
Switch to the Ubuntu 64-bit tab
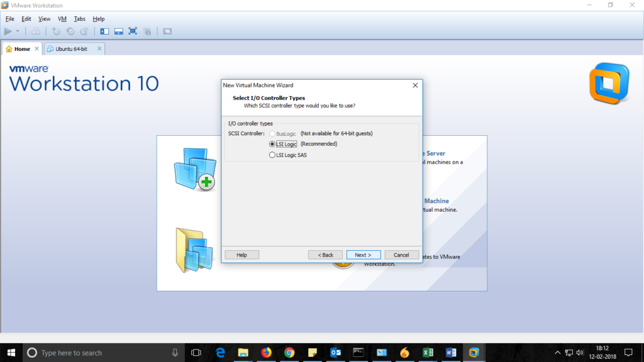(x=70, y=49)
